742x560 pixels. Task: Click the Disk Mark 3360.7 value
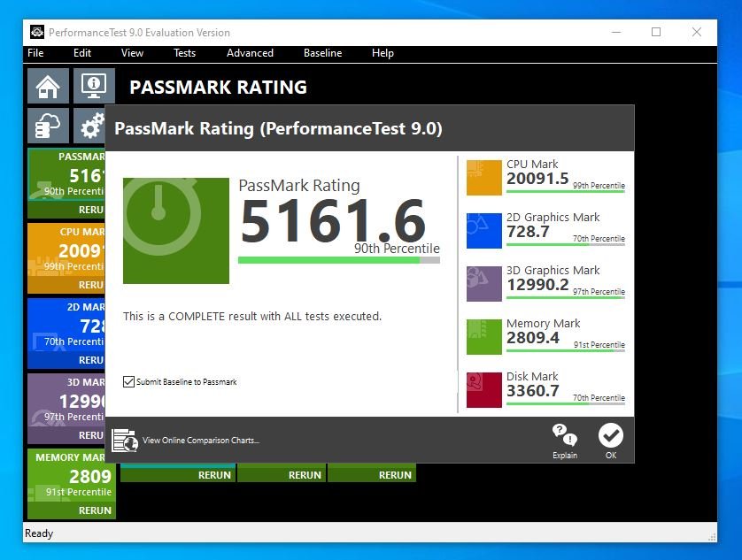tap(533, 391)
